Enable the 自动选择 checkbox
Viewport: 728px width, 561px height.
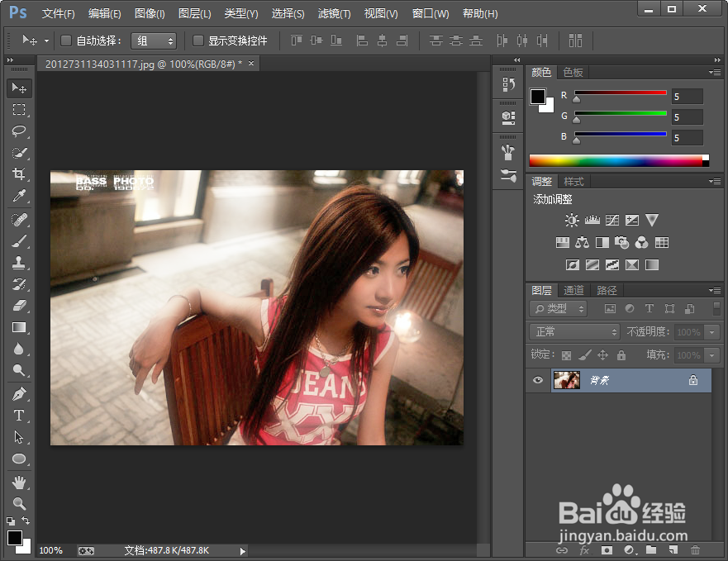65,40
